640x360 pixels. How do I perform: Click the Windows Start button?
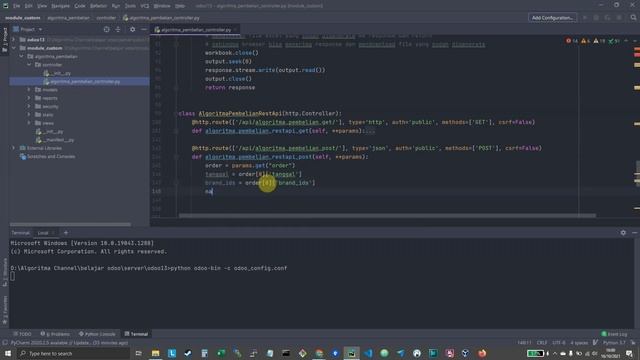(x=8, y=353)
